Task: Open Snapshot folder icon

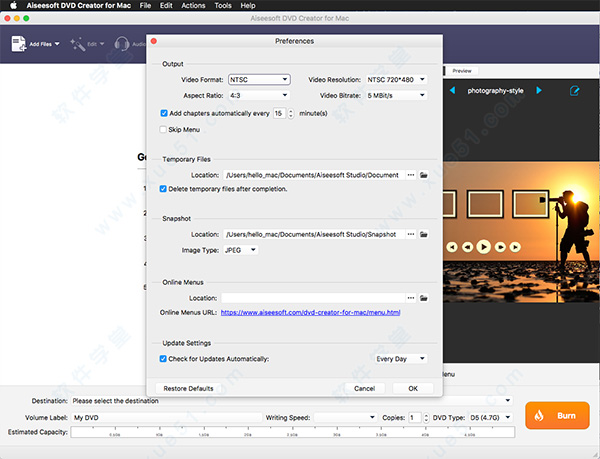Action: [x=424, y=234]
